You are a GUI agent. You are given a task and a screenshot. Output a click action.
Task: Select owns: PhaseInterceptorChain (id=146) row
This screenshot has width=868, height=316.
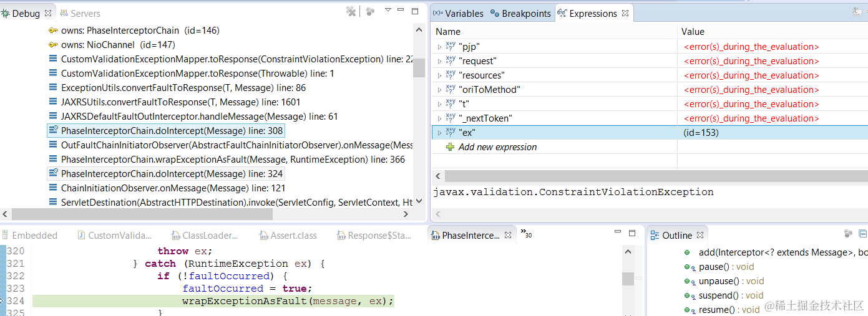pos(134,30)
